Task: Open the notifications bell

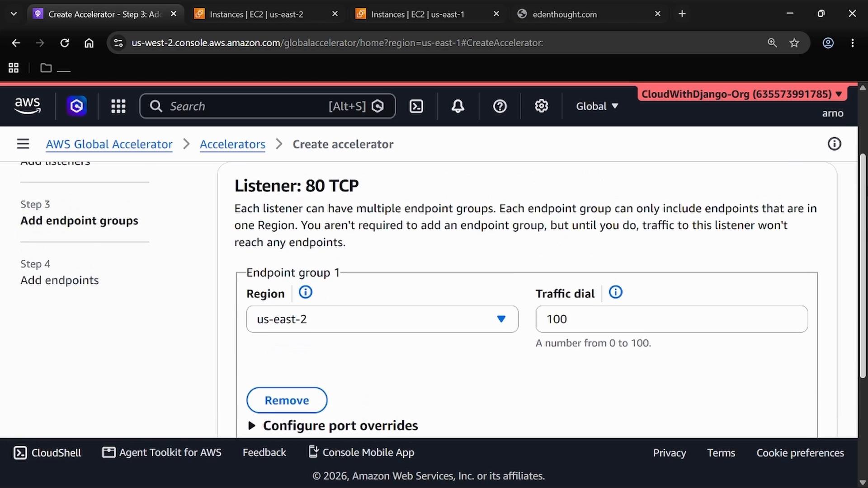Action: [x=458, y=106]
